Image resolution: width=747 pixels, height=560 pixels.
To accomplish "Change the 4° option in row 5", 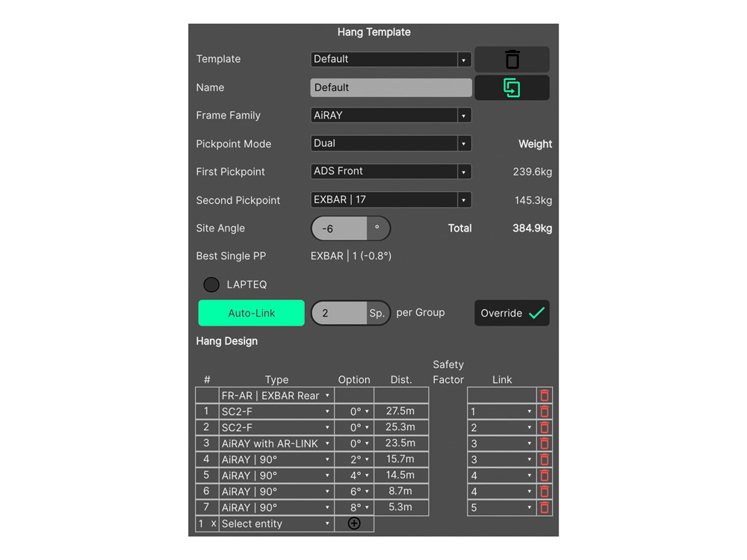I will point(354,475).
